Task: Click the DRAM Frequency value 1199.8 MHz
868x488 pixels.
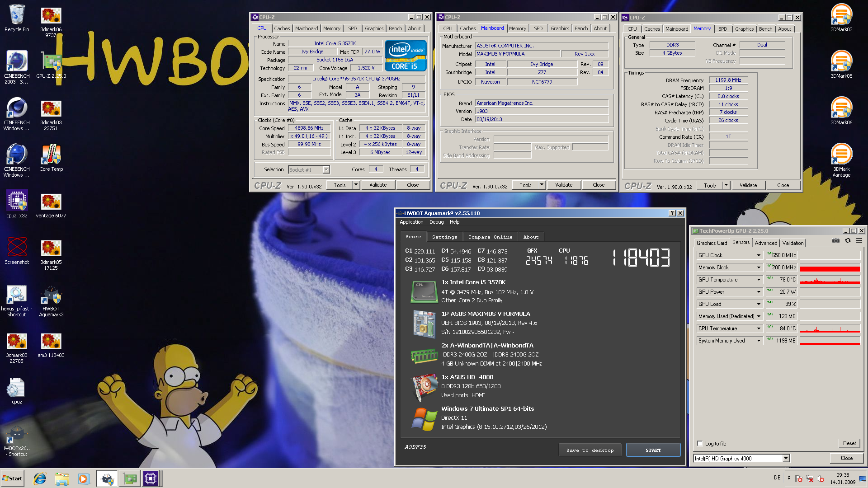Action: (728, 80)
